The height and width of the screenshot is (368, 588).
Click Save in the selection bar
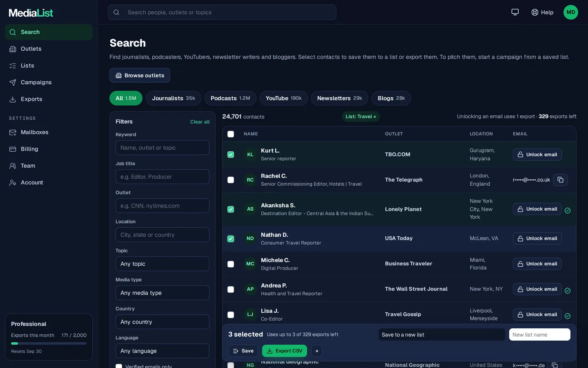point(243,351)
